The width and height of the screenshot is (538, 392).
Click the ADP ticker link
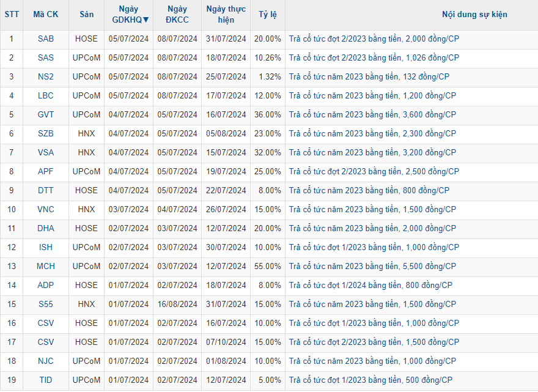[45, 285]
